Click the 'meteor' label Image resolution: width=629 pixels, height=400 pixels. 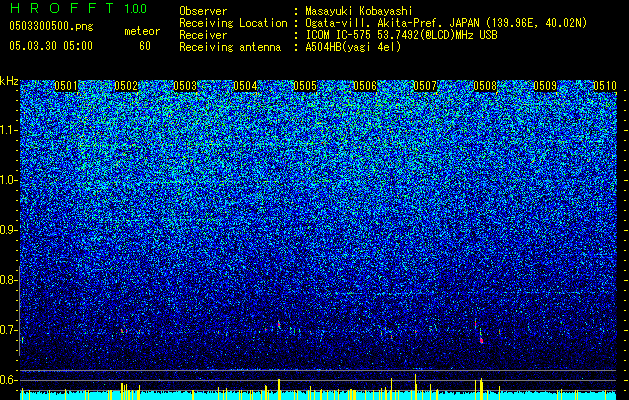[142, 31]
